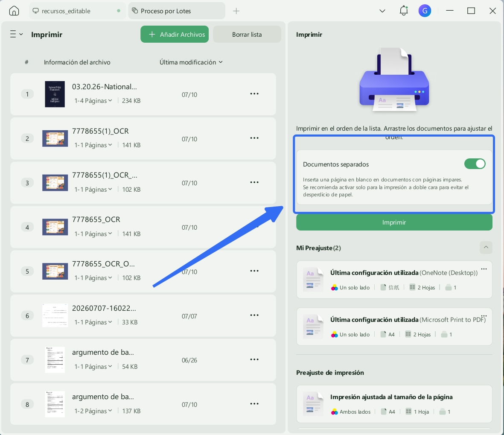
Task: Switch to the recursos_editable tab
Action: [x=78, y=11]
